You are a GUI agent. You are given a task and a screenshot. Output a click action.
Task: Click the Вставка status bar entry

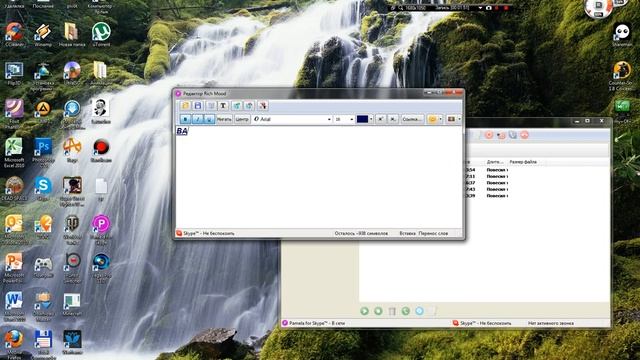[x=407, y=233]
